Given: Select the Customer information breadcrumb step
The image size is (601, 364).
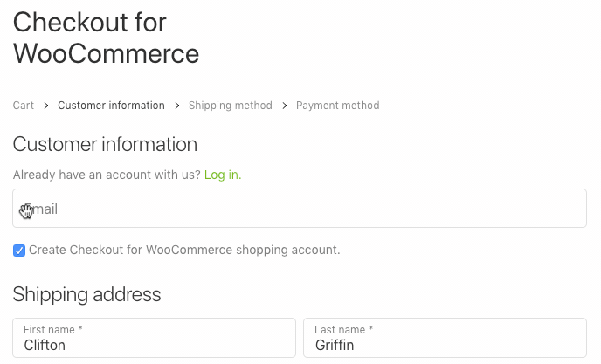Looking at the screenshot, I should coord(111,106).
